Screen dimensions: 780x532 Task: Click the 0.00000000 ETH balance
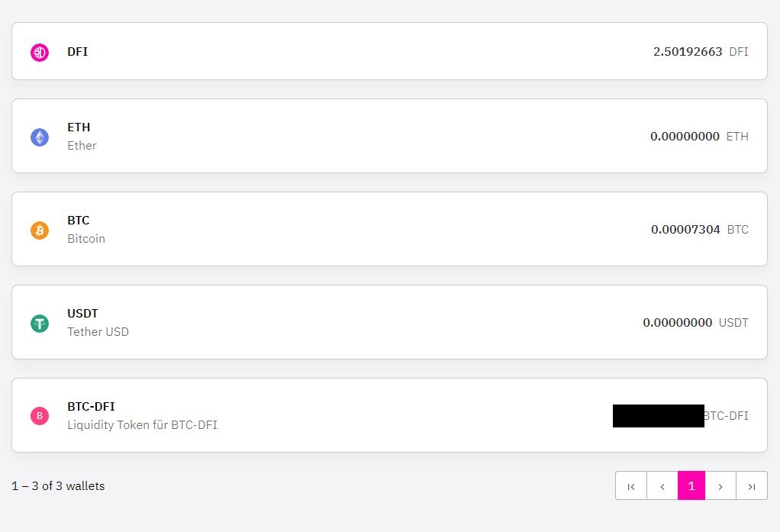[699, 137]
